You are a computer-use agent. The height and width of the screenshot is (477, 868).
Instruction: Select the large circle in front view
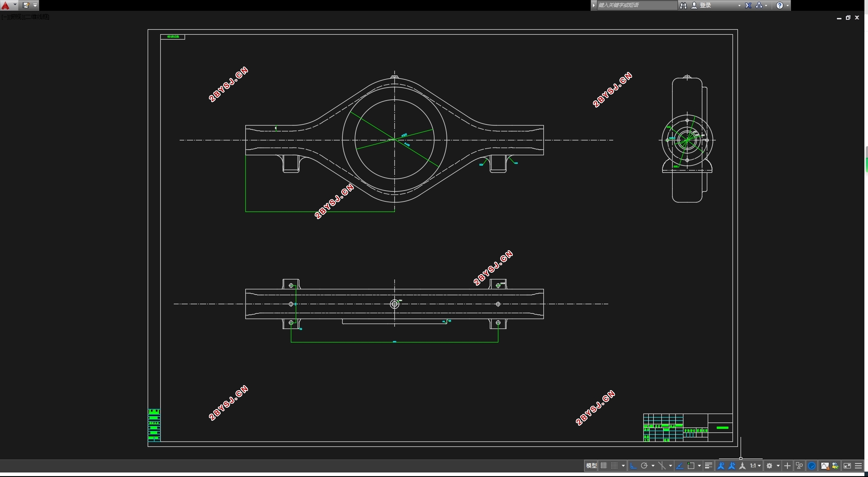pos(394,140)
